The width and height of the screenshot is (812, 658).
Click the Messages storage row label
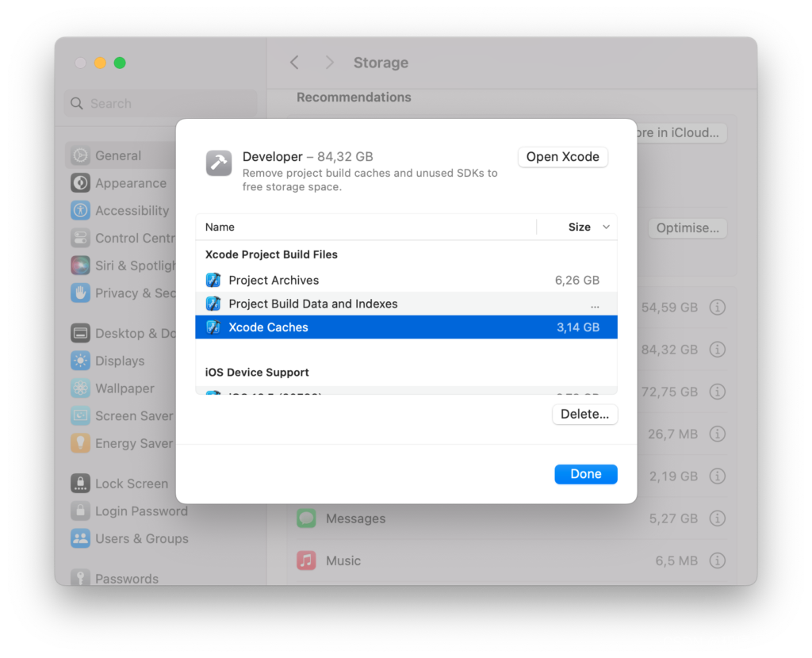(x=356, y=518)
